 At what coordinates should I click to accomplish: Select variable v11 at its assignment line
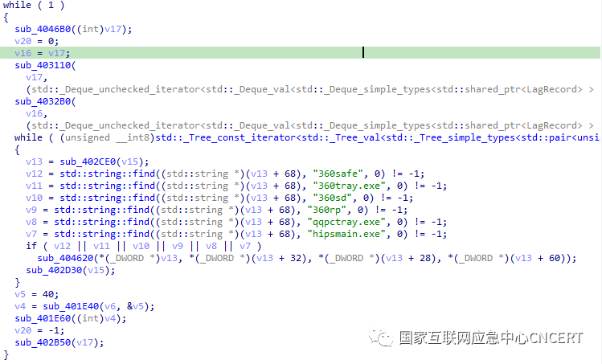click(35, 186)
